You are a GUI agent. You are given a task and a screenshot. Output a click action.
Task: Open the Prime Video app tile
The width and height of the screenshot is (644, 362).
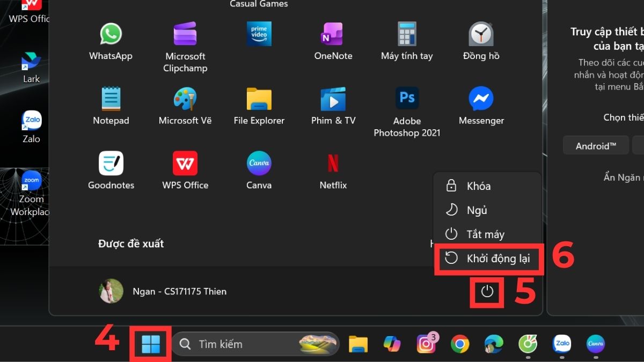click(259, 34)
